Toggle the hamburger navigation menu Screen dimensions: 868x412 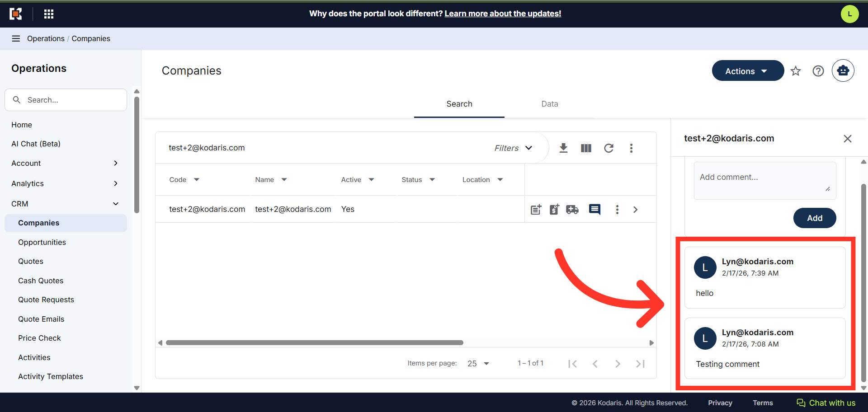[x=16, y=38]
